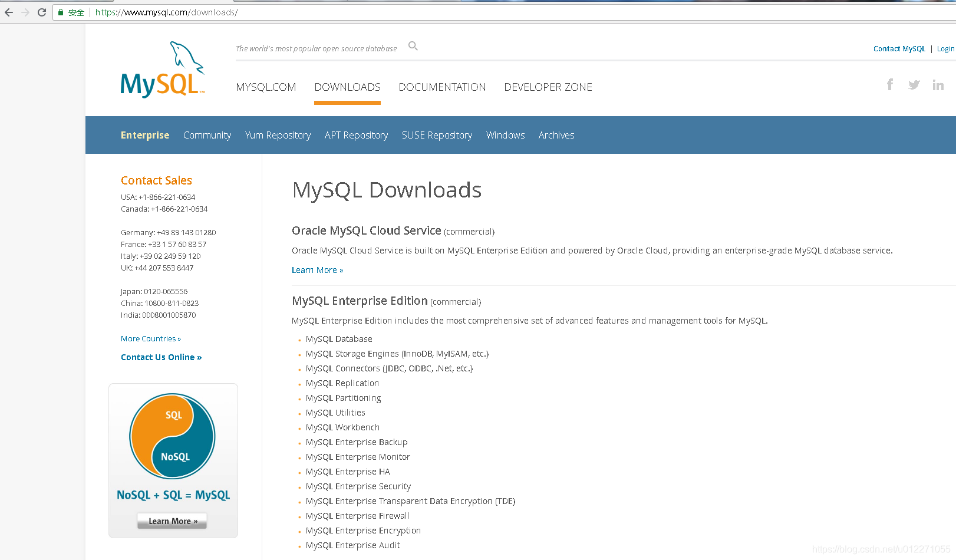The width and height of the screenshot is (956, 560).
Task: Click the Contact MySQL link
Action: 899,49
